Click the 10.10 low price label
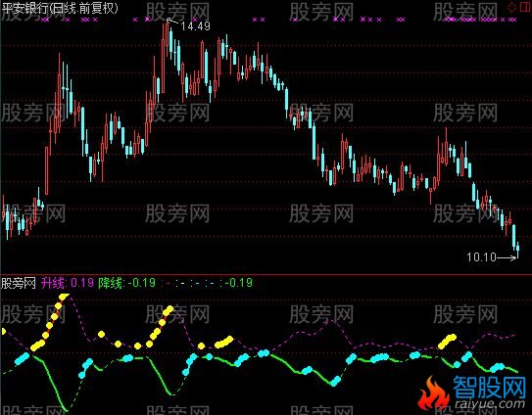 click(481, 257)
